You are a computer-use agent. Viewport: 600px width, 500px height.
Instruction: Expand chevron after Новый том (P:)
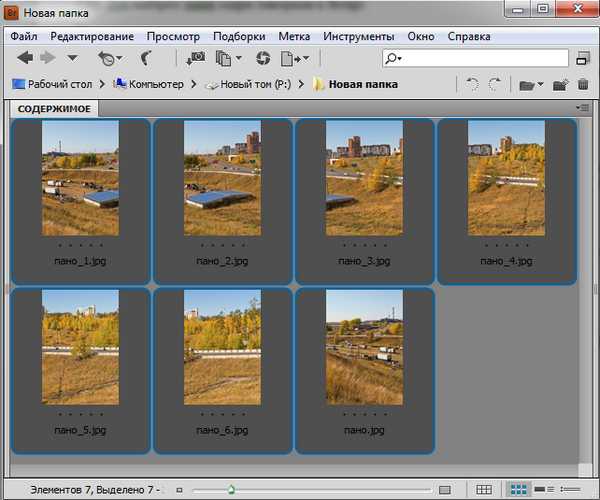[x=301, y=84]
